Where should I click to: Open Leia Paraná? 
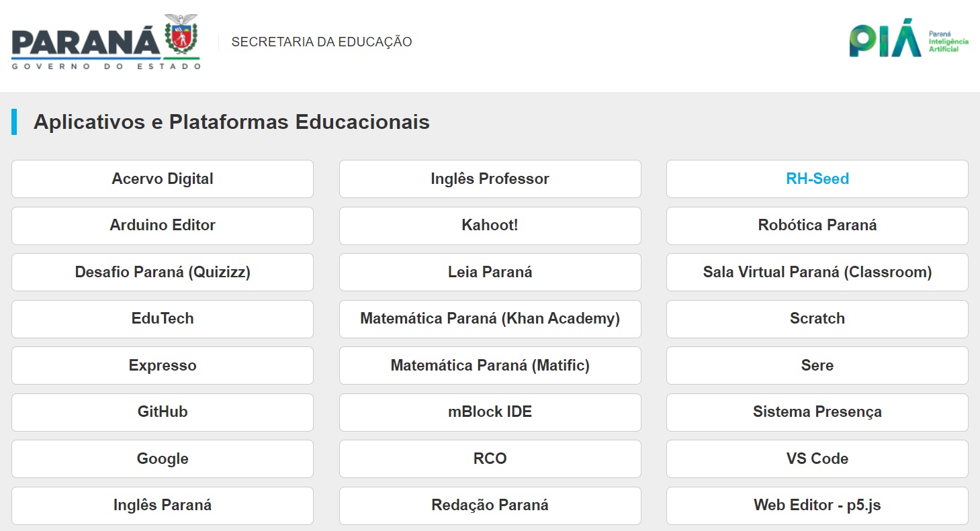490,273
